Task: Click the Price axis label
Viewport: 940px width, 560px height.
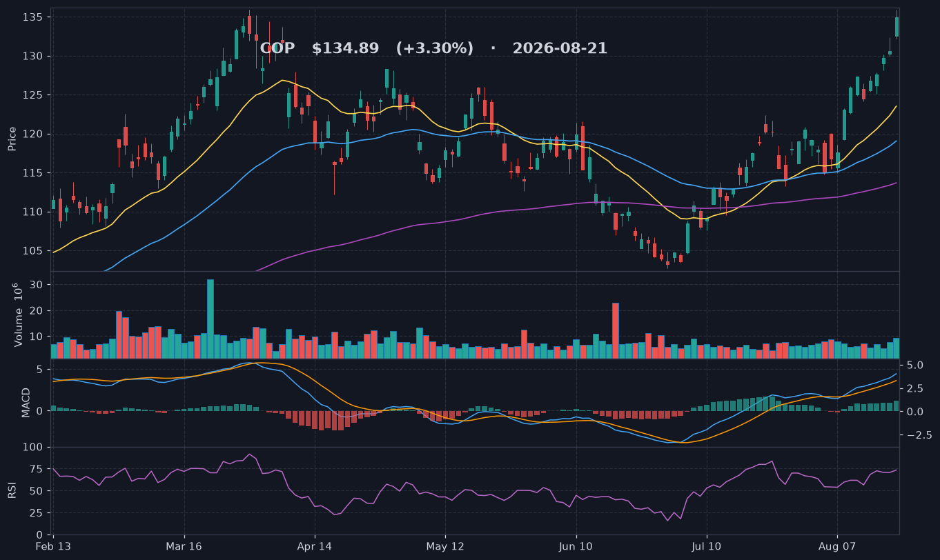Action: [12, 139]
